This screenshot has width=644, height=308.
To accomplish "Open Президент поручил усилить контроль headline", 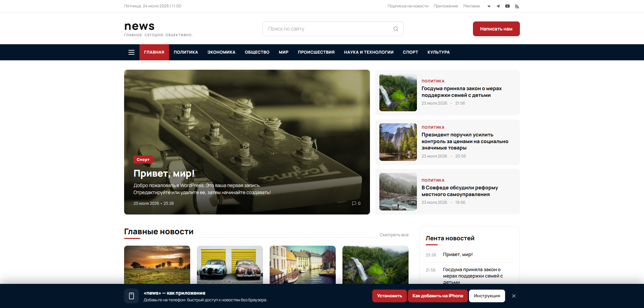I will pyautogui.click(x=465, y=141).
